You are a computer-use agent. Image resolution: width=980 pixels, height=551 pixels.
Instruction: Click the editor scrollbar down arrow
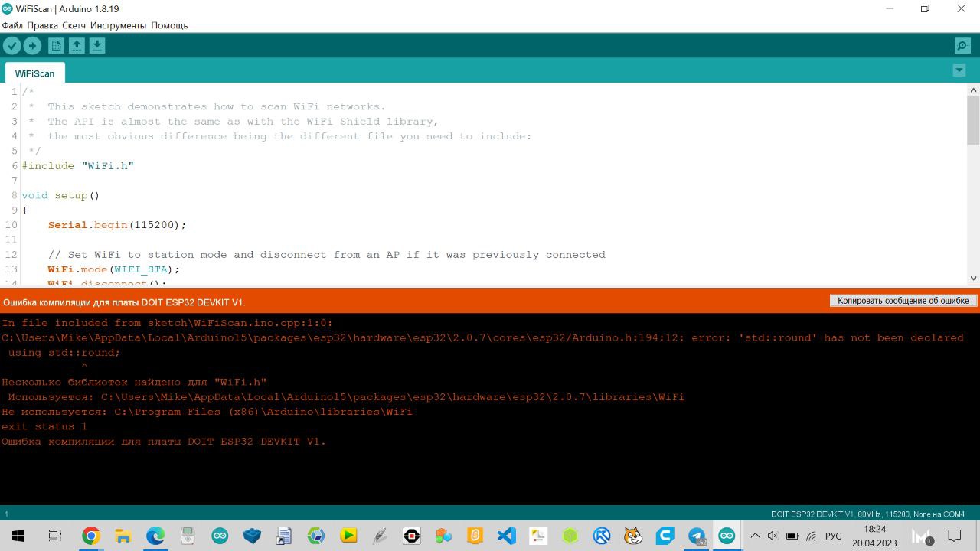[973, 278]
